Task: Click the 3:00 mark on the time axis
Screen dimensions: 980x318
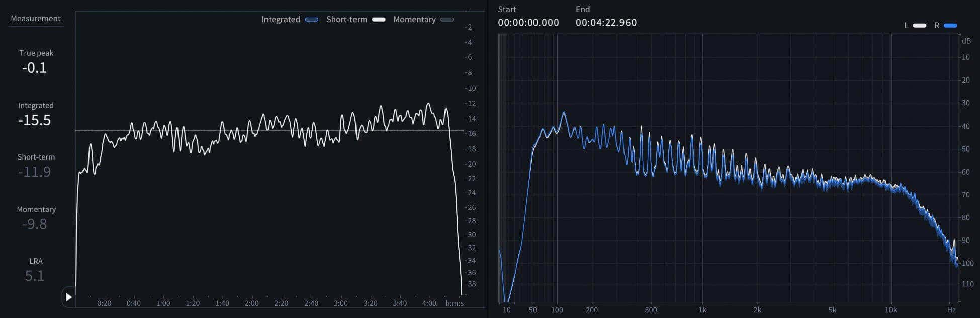Action: point(340,303)
